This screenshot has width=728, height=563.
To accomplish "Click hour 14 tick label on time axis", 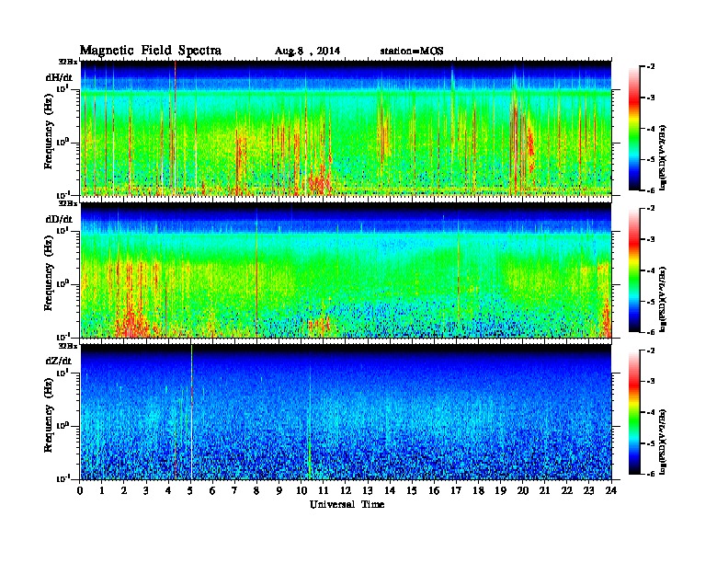I will click(x=390, y=491).
